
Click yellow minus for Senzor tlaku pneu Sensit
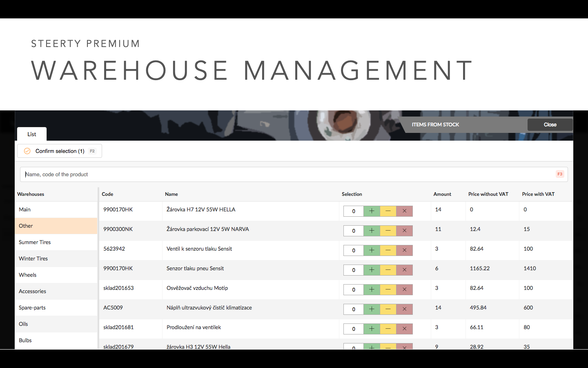click(x=388, y=270)
